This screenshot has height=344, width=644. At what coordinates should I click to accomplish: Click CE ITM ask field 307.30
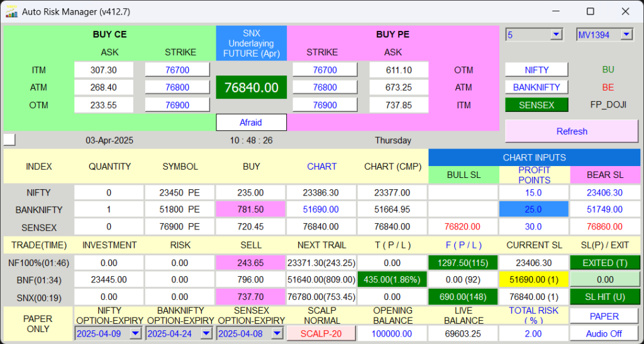pos(104,70)
